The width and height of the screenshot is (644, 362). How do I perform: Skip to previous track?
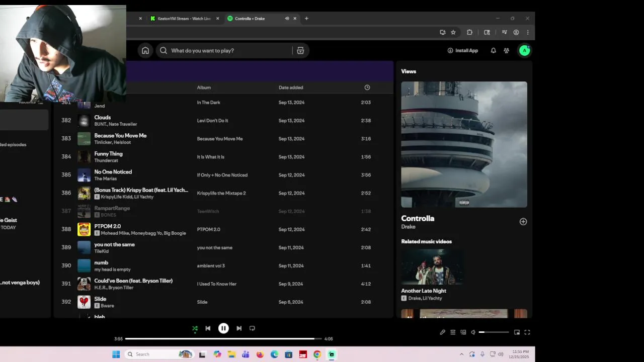pos(208,328)
